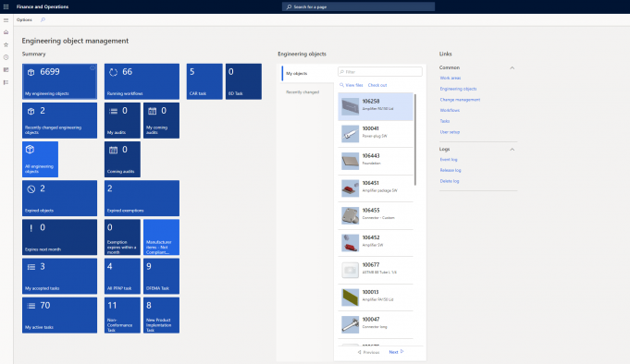Go to Home icon in sidebar

6,32
